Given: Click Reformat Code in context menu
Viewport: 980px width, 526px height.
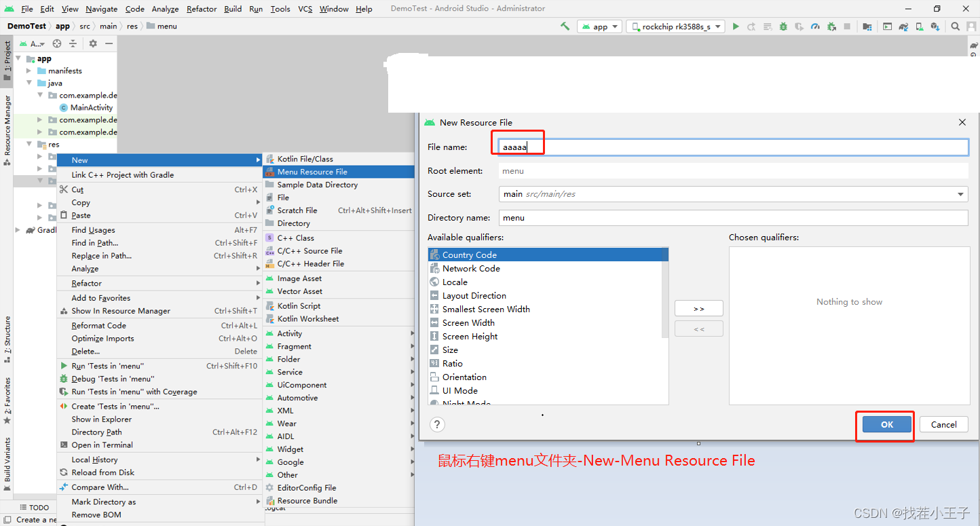Looking at the screenshot, I should tap(160, 326).
